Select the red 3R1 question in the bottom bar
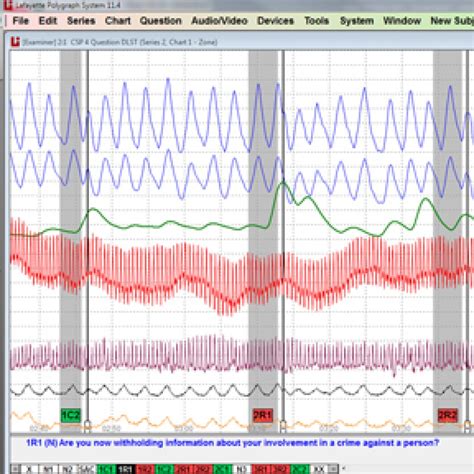Viewport: 474px width, 474px height. point(261,469)
